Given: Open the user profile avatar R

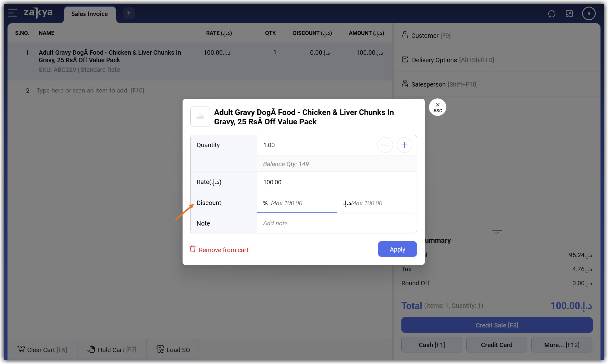Looking at the screenshot, I should 589,14.
